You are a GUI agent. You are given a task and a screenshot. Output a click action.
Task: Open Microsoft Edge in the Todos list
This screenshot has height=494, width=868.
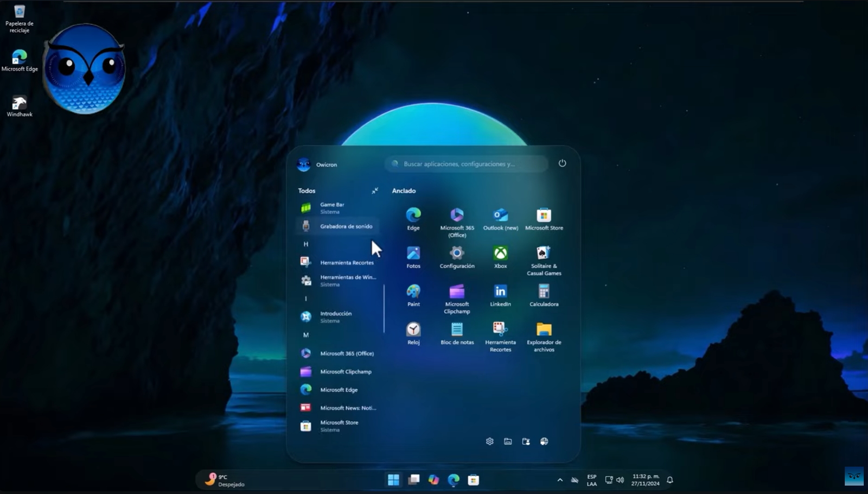click(337, 390)
